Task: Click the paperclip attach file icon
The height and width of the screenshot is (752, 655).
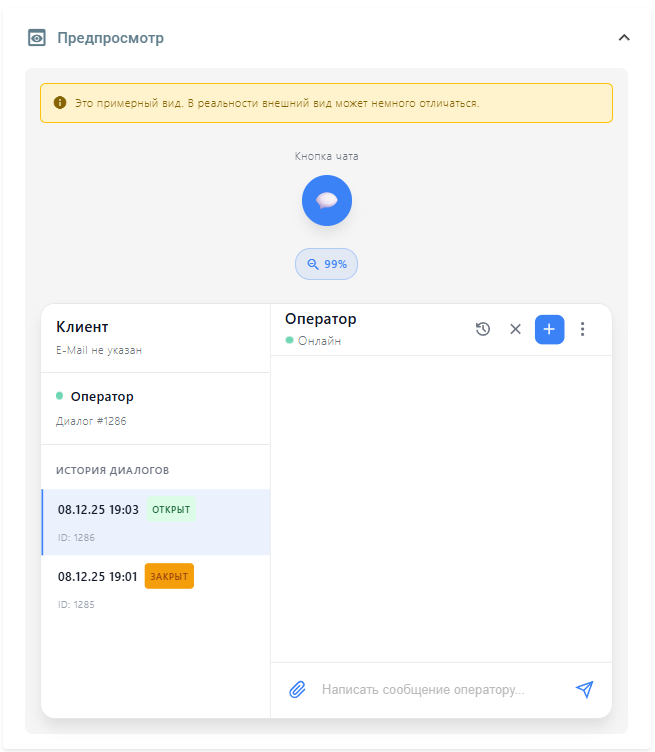Action: 297,689
